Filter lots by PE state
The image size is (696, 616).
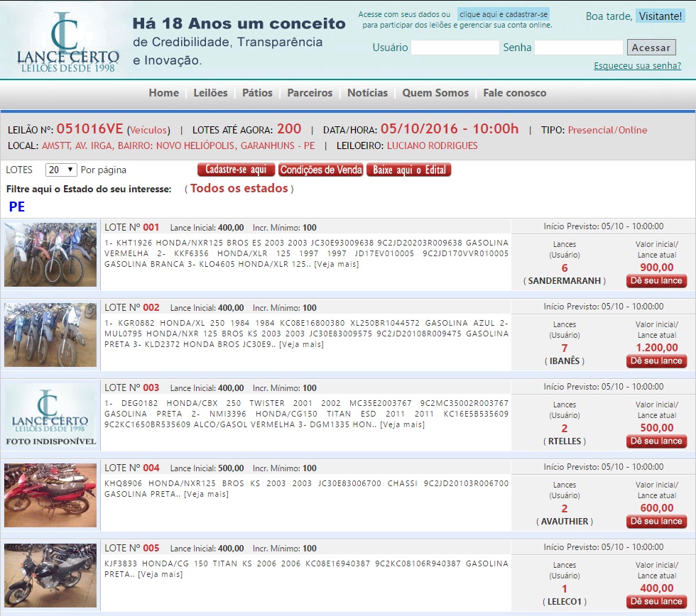coord(17,207)
